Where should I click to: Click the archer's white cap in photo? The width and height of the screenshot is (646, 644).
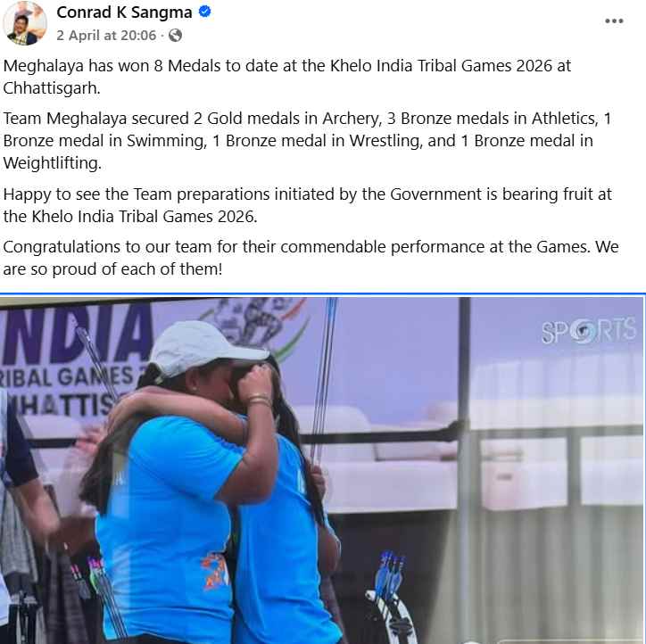point(205,349)
